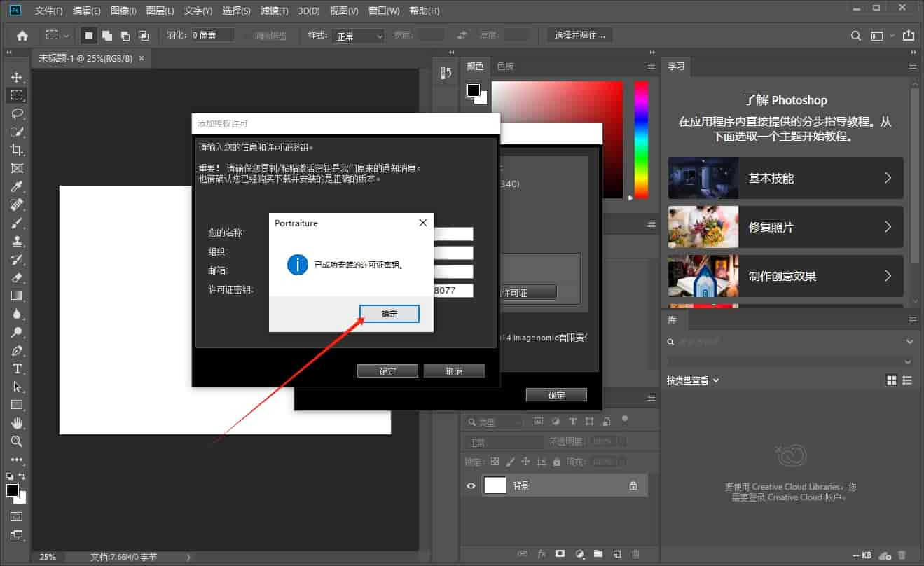
Task: Switch library view to grid
Action: 892,380
